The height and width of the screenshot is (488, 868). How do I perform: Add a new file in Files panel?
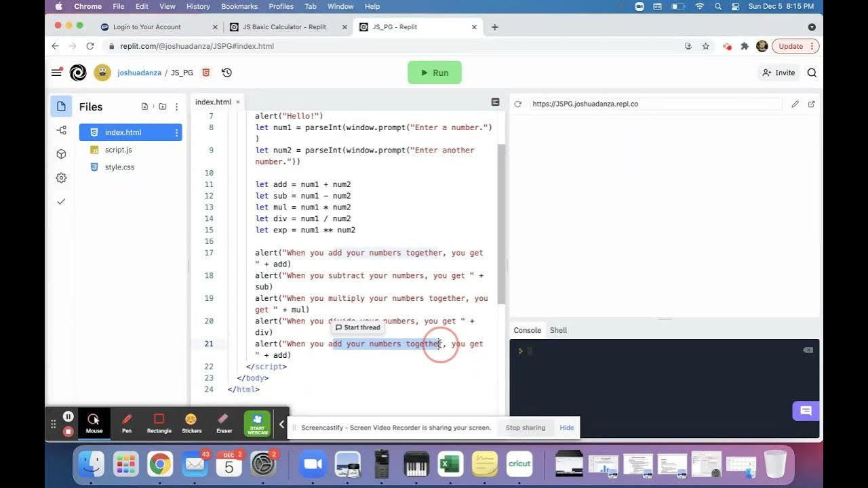(144, 106)
